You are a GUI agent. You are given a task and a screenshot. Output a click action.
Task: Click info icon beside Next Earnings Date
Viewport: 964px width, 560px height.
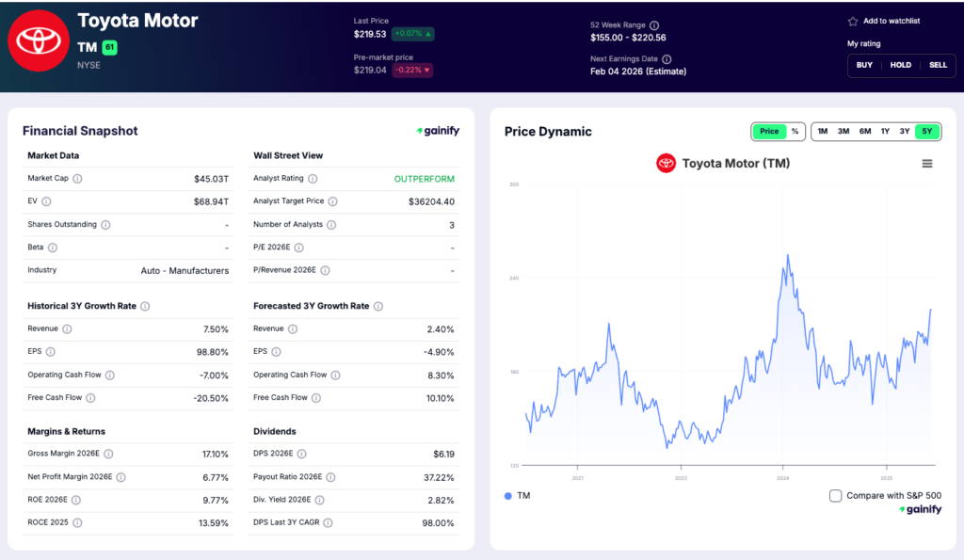point(667,59)
